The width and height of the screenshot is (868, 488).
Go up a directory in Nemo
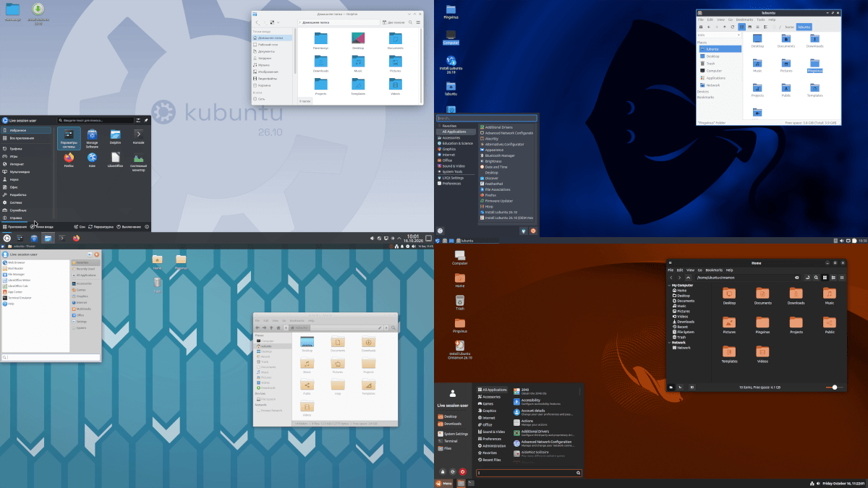point(688,278)
